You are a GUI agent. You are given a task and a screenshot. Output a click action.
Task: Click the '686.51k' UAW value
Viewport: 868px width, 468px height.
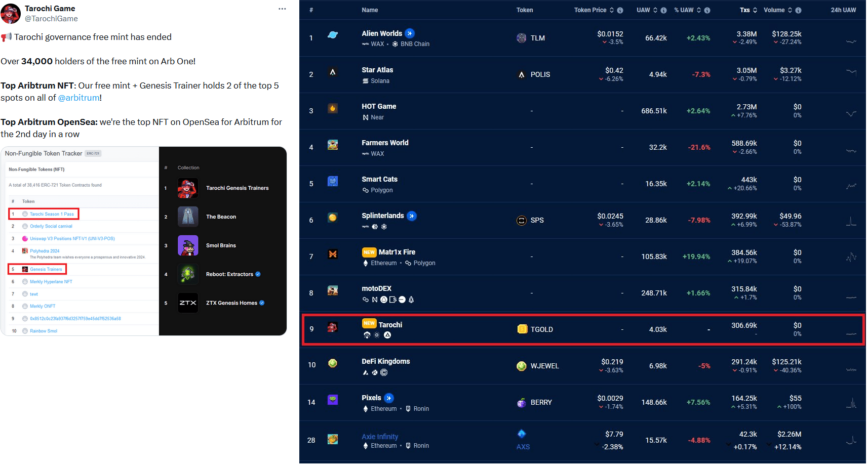click(x=654, y=111)
